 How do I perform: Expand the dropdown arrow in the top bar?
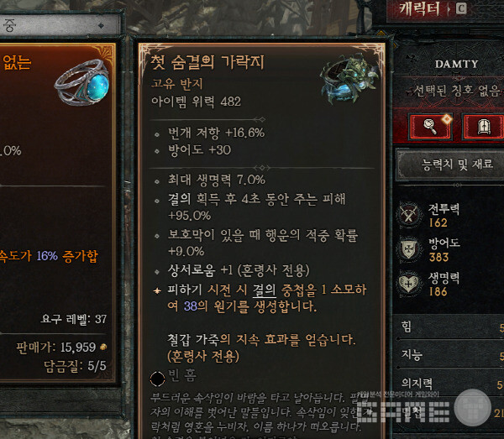point(101,25)
